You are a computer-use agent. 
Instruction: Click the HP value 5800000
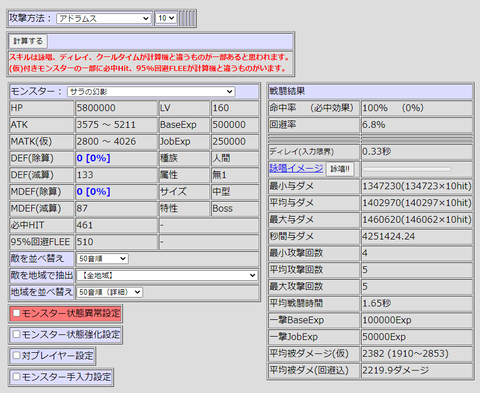click(96, 108)
